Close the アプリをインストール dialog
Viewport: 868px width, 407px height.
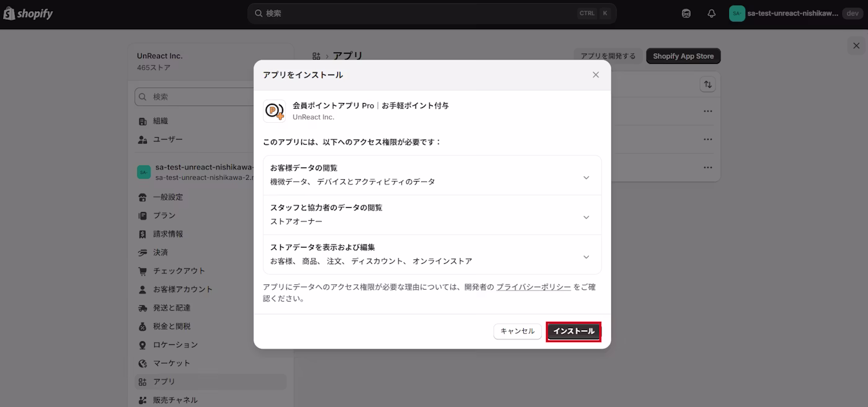tap(596, 75)
